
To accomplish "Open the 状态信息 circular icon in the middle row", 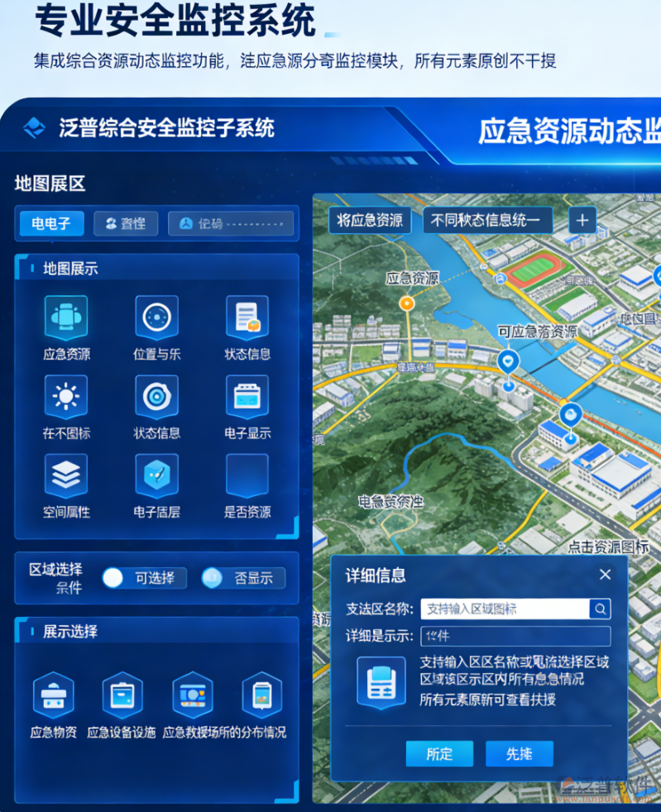I will pyautogui.click(x=156, y=397).
